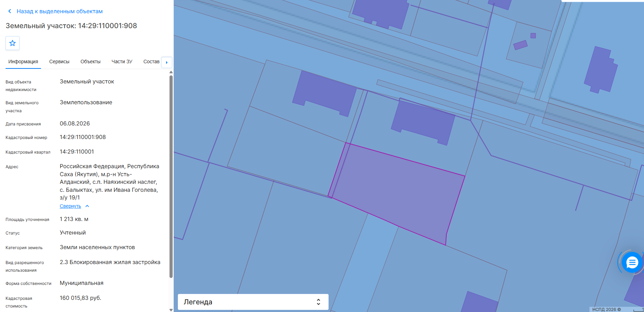
Task: Add parcel to favorites with star icon
Action: [13, 43]
